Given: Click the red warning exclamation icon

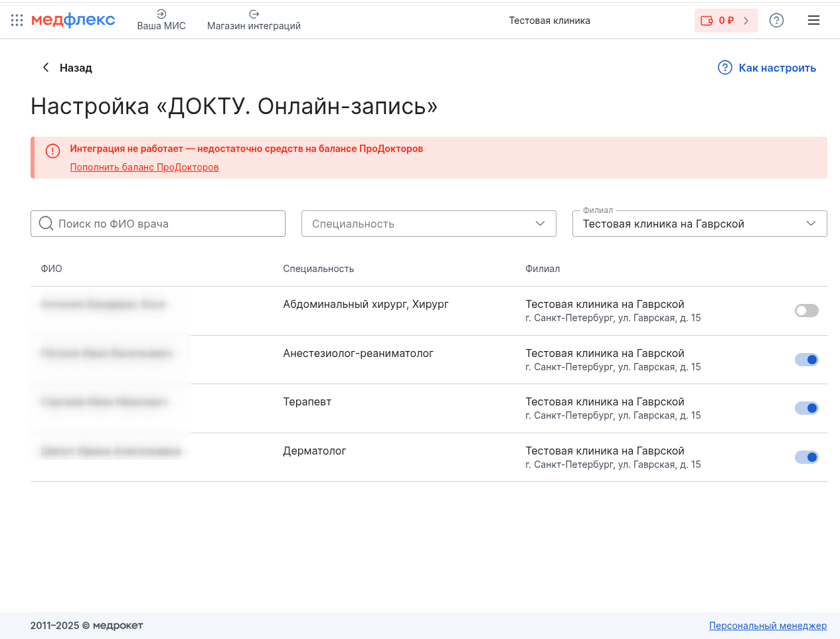Looking at the screenshot, I should 52,151.
